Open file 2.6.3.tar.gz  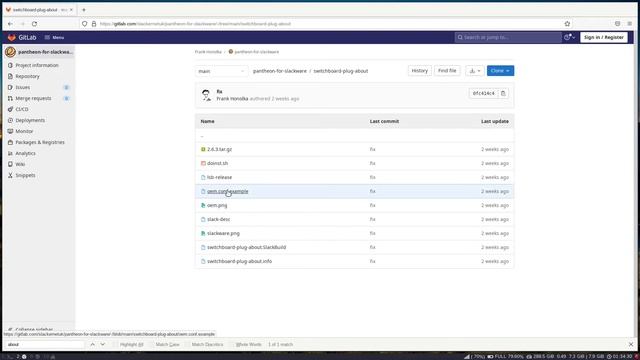point(219,149)
